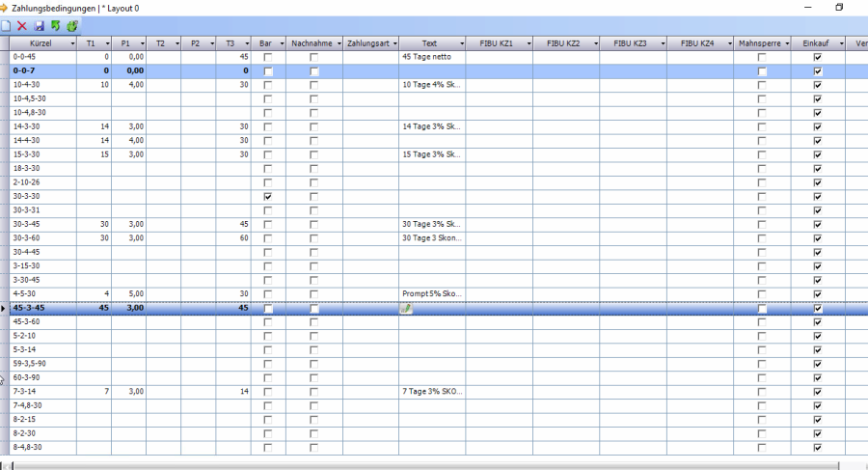Click the red X delete icon
Image resolution: width=868 pixels, height=470 pixels.
[x=22, y=26]
